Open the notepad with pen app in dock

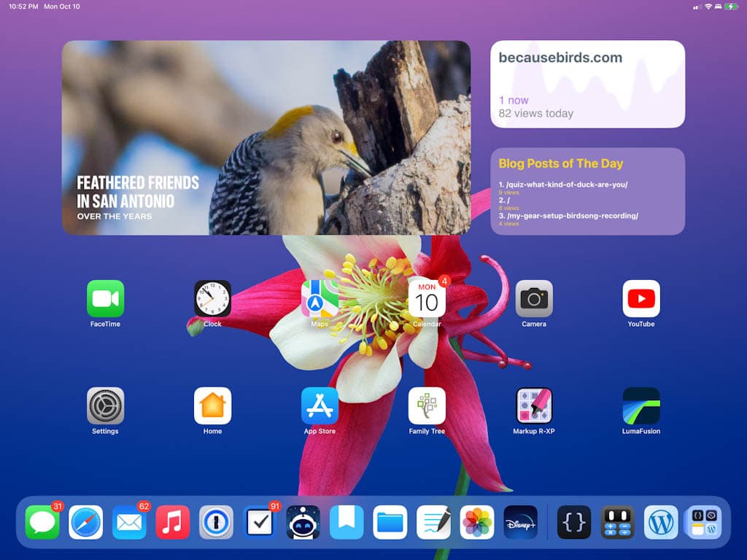pos(433,522)
